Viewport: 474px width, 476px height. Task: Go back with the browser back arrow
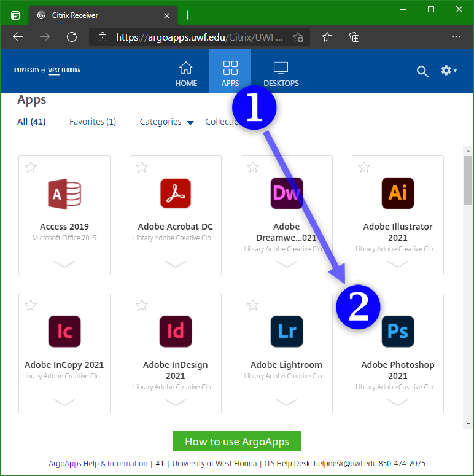tap(18, 37)
